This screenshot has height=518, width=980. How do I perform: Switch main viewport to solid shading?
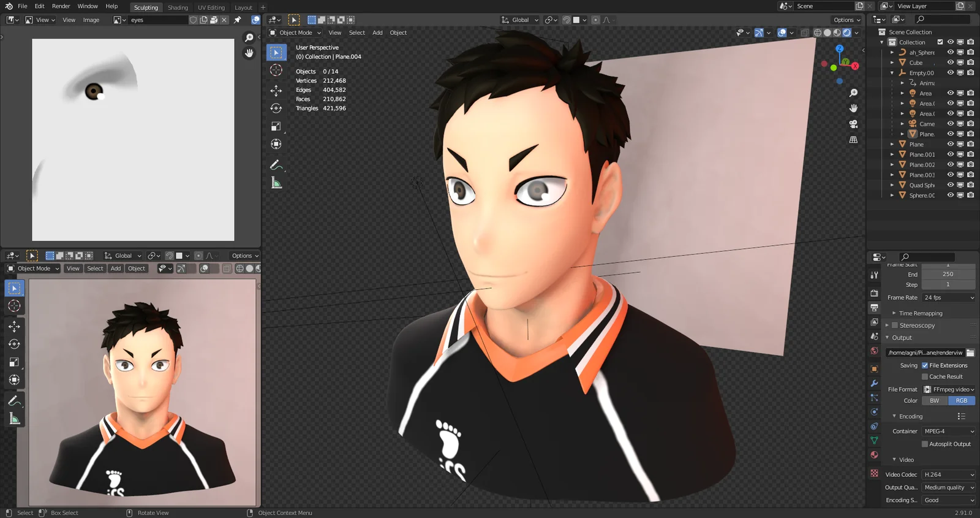tap(827, 32)
